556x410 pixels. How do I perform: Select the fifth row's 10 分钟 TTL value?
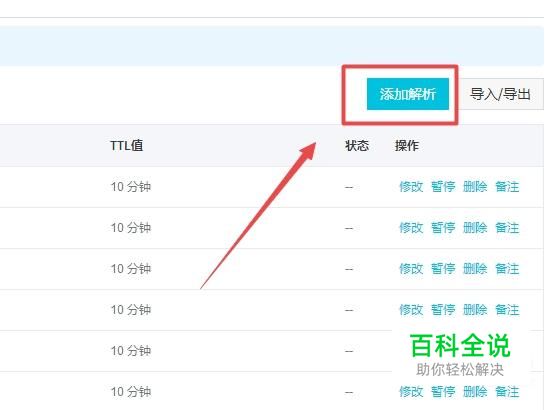coord(131,351)
